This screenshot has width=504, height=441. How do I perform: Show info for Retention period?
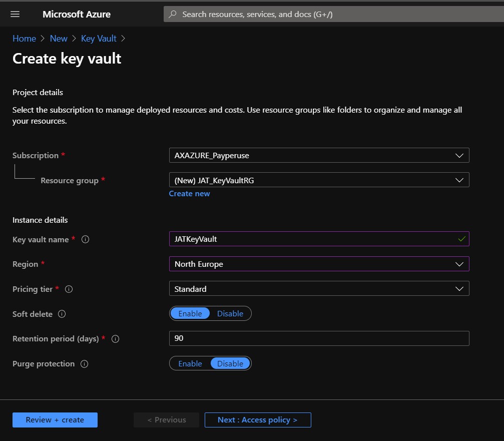click(x=116, y=339)
